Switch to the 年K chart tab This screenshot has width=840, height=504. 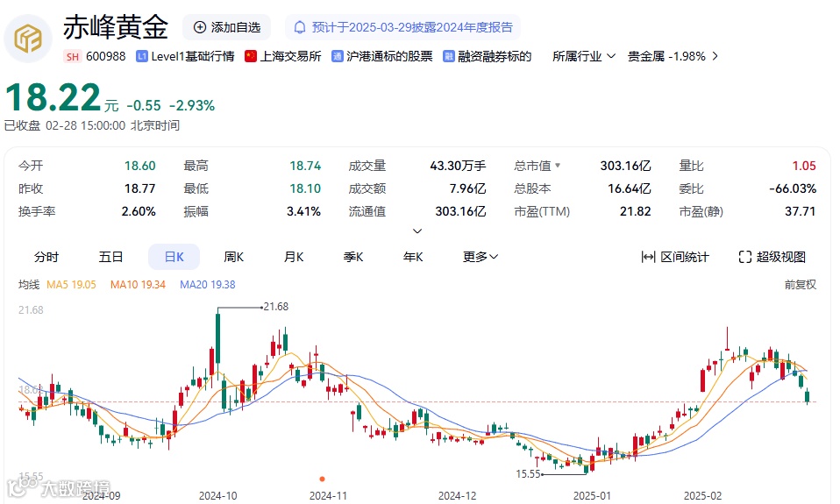pyautogui.click(x=413, y=257)
